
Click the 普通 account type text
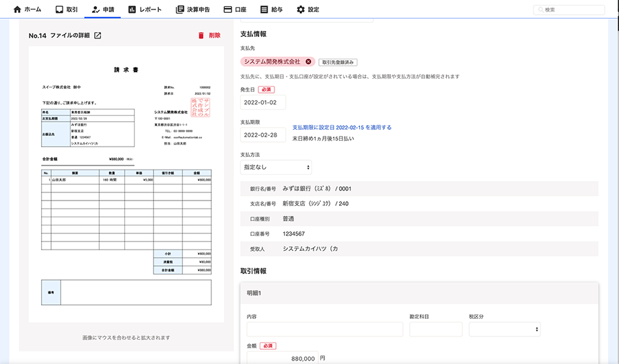288,219
